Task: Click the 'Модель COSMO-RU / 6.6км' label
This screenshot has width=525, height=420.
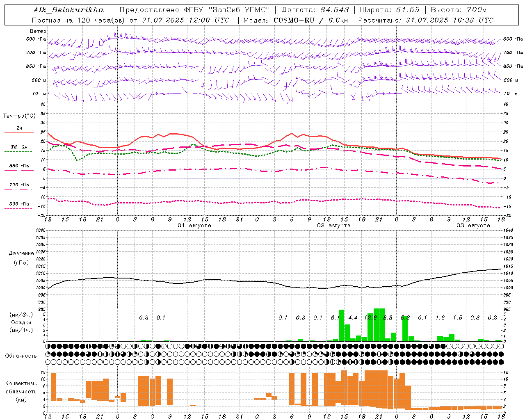Action: tap(296, 20)
